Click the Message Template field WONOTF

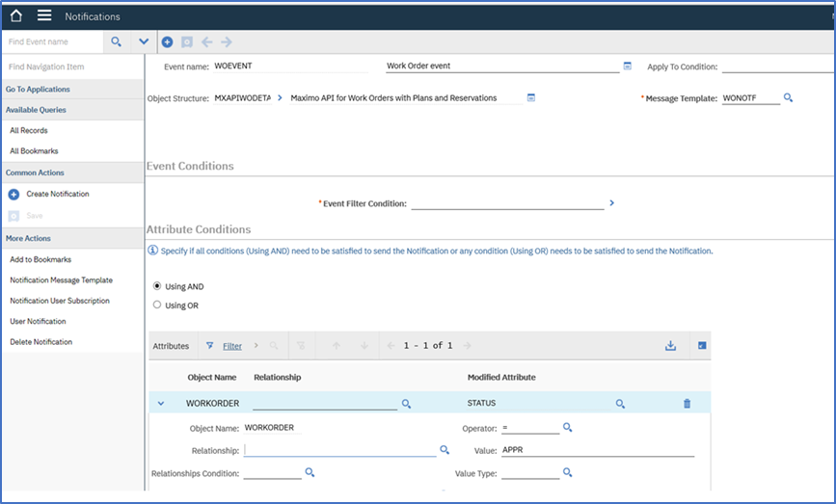coord(751,98)
